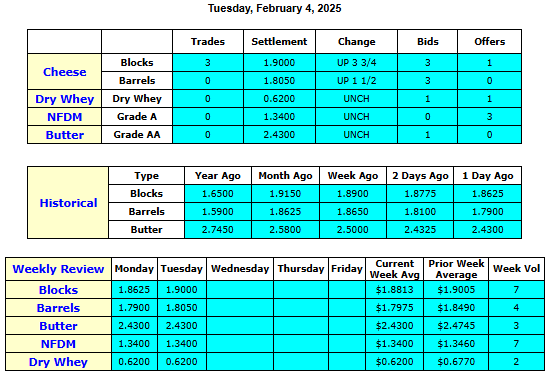Click the Cheese category label
546x377 pixels.
[x=64, y=72]
